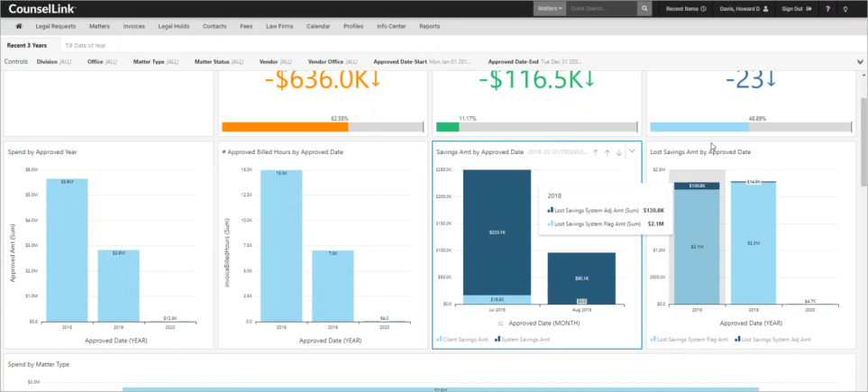Change the Approved Date-Start control
This screenshot has height=392, width=868.
coord(423,62)
